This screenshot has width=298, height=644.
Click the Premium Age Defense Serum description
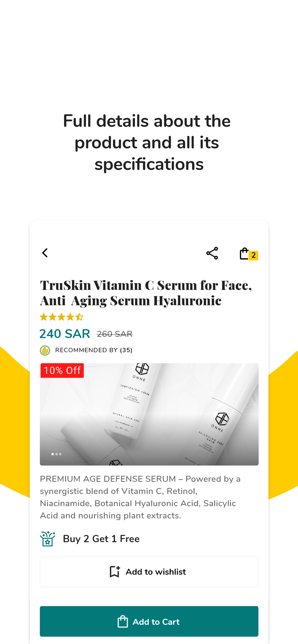click(140, 497)
